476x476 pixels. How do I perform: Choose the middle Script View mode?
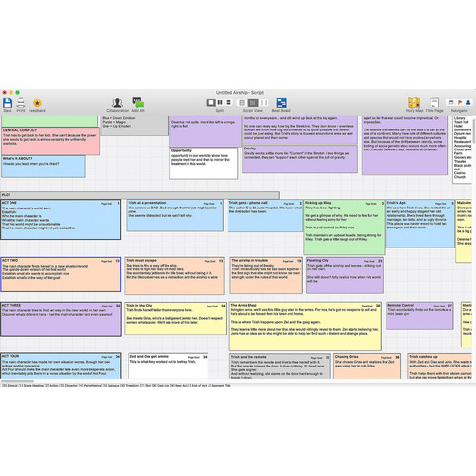(x=252, y=103)
